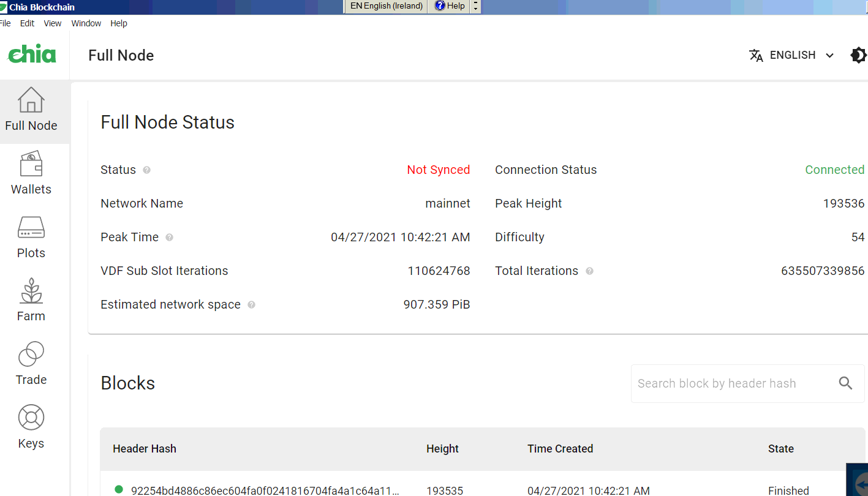Open the Keys section
The width and height of the screenshot is (868, 496).
pyautogui.click(x=31, y=428)
